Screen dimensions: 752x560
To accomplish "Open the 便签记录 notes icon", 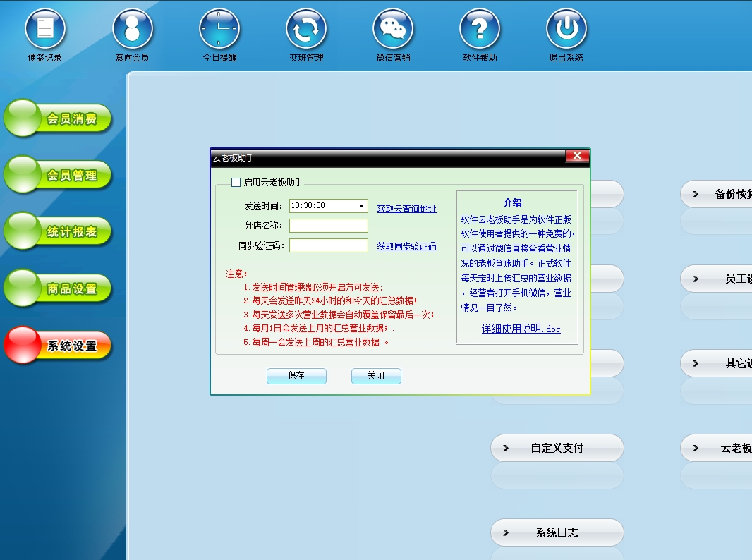I will coord(45,30).
